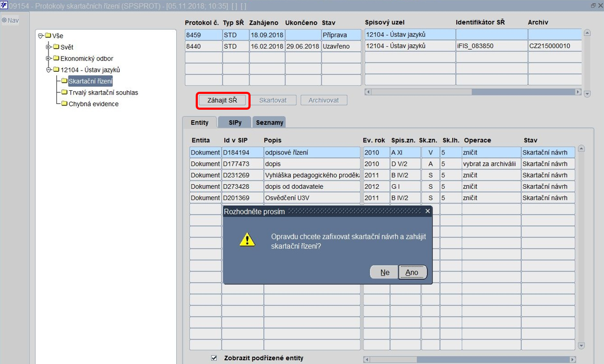Click the application logo icon in title bar
The width and height of the screenshot is (604, 364).
pos(4,5)
